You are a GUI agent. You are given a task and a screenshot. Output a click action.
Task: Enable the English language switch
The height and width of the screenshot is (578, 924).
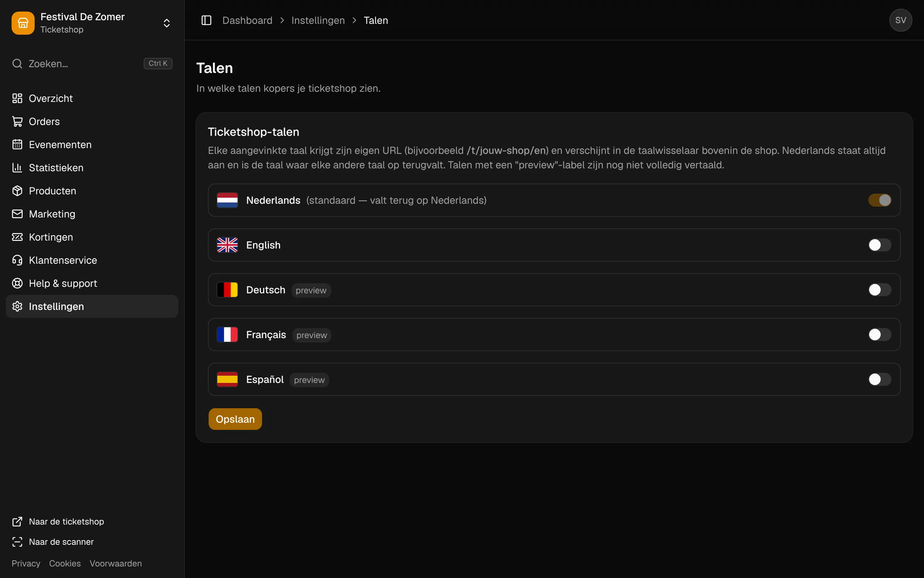[880, 245]
